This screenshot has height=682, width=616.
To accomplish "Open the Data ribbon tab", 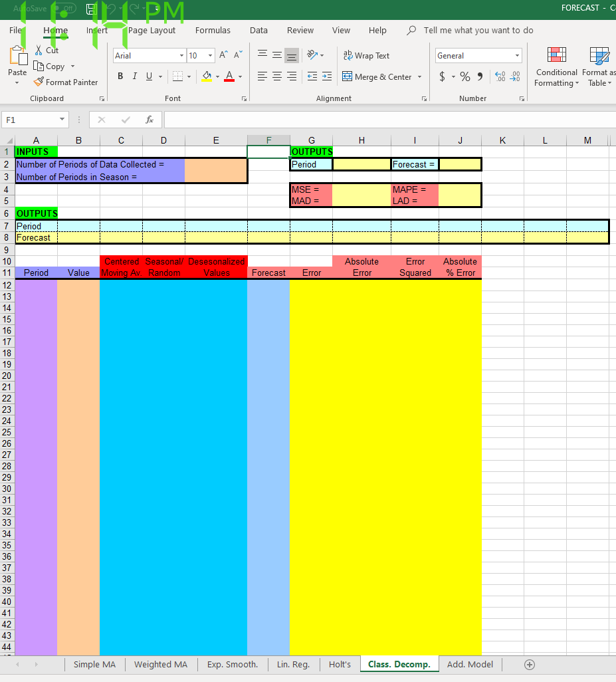I will (258, 31).
